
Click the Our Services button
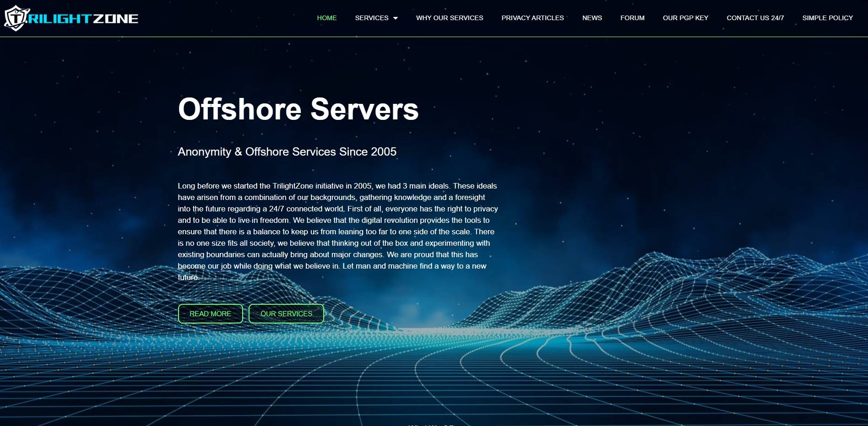(x=286, y=313)
